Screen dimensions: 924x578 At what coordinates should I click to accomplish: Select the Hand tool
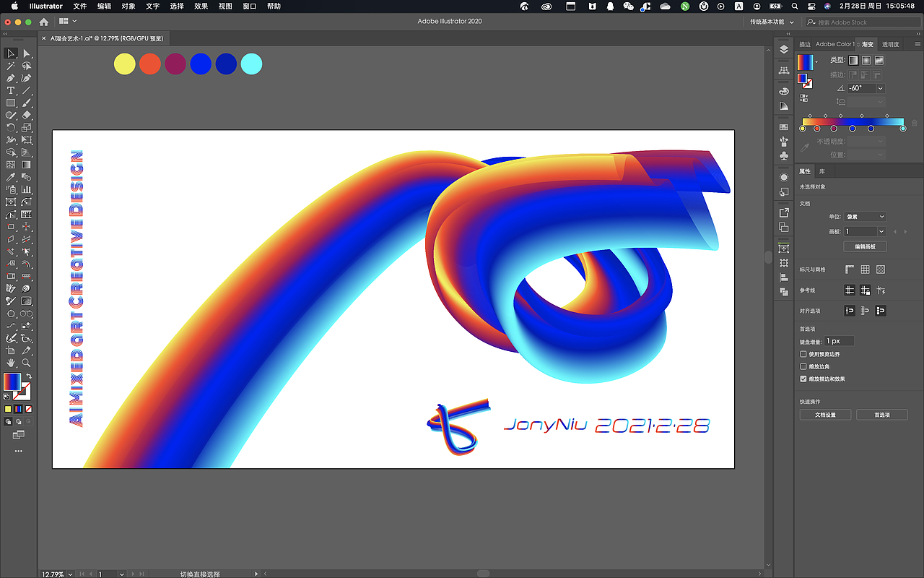click(11, 363)
